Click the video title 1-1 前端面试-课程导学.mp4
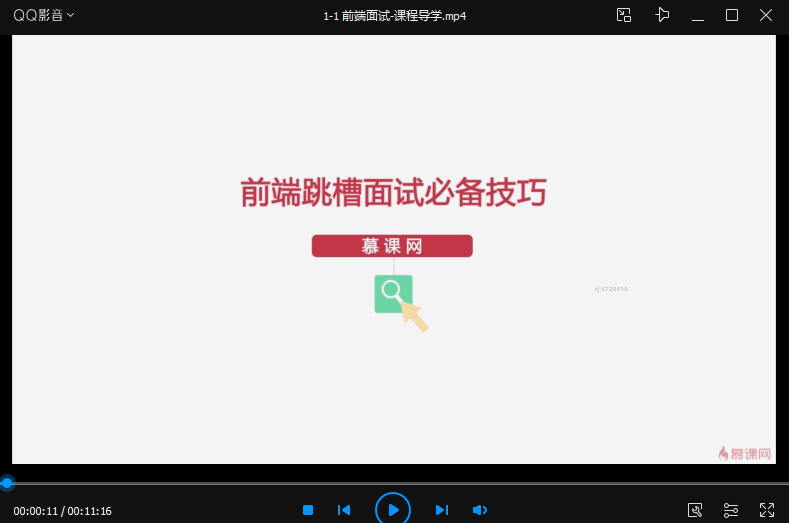The height and width of the screenshot is (523, 789). (394, 16)
